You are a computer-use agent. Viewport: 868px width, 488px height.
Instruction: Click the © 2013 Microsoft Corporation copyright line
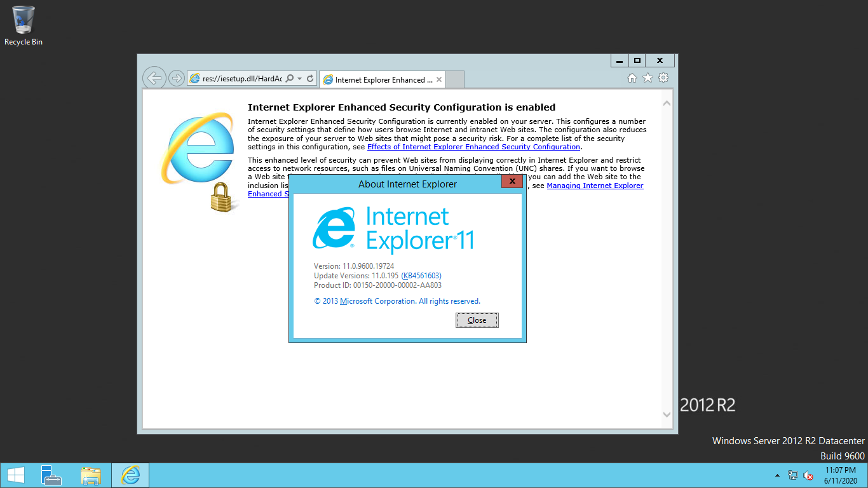(x=397, y=301)
